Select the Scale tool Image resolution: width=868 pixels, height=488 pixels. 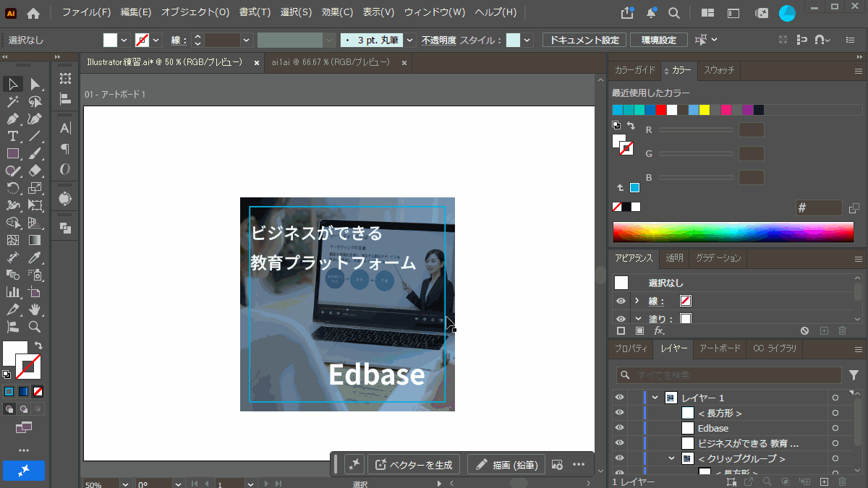[35, 188]
